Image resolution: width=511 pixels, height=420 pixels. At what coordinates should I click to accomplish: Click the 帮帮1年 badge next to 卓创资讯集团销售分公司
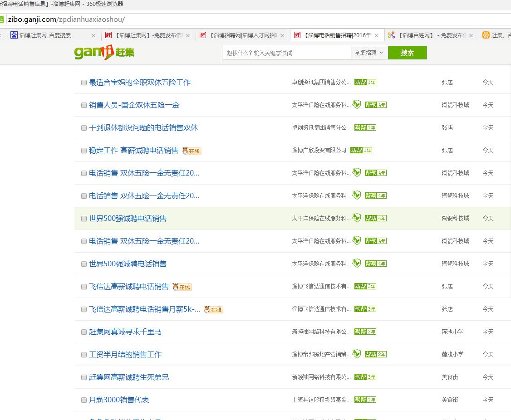(x=365, y=82)
